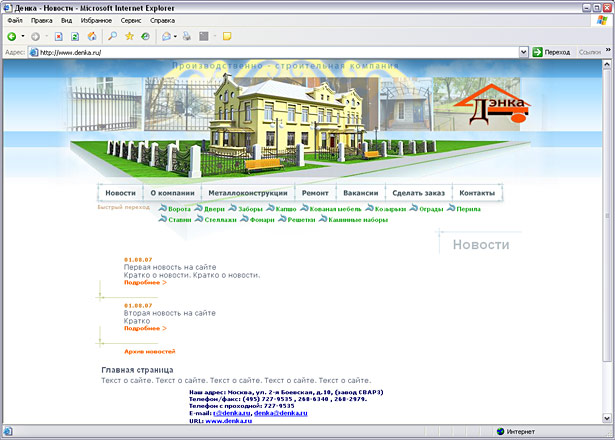The height and width of the screenshot is (440, 615).
Task: Stop page loading with Stop icon
Action: point(58,36)
